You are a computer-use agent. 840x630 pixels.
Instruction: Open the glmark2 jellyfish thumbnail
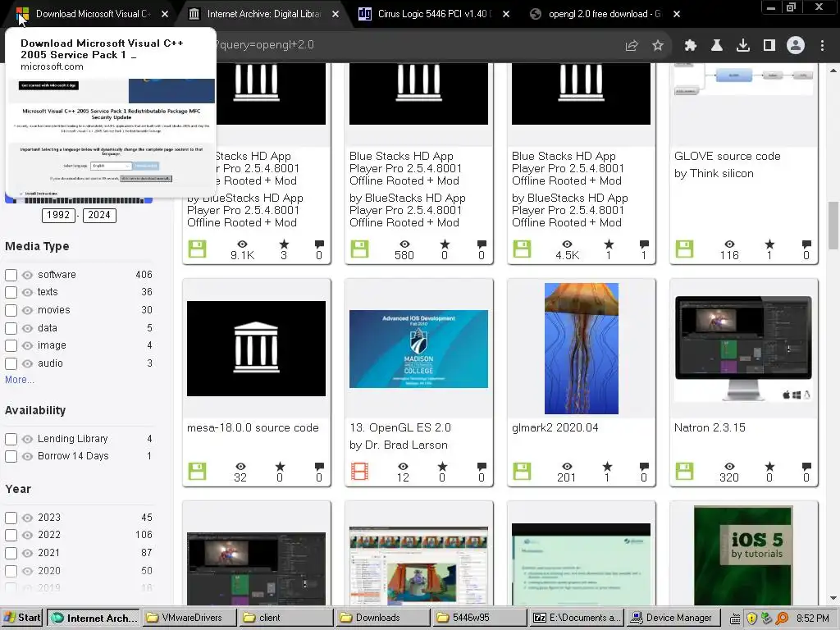582,349
